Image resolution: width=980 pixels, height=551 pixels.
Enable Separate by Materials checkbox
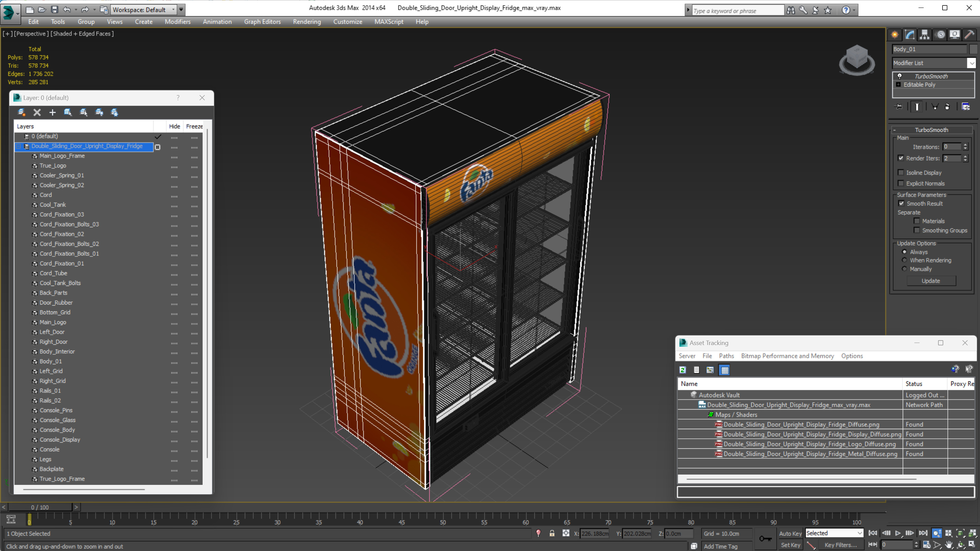917,220
